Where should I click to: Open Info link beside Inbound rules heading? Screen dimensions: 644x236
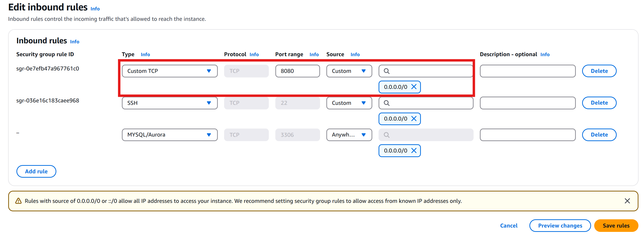[x=74, y=42]
